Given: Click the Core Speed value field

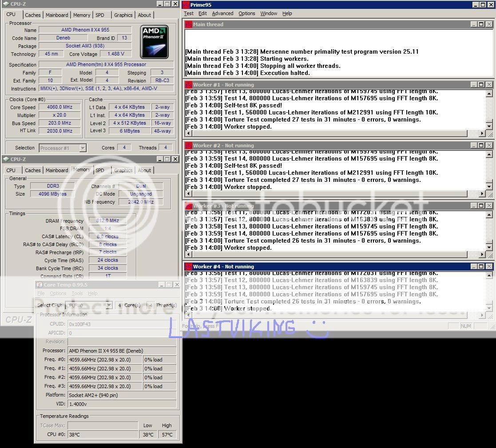Looking at the screenshot, I should point(60,107).
